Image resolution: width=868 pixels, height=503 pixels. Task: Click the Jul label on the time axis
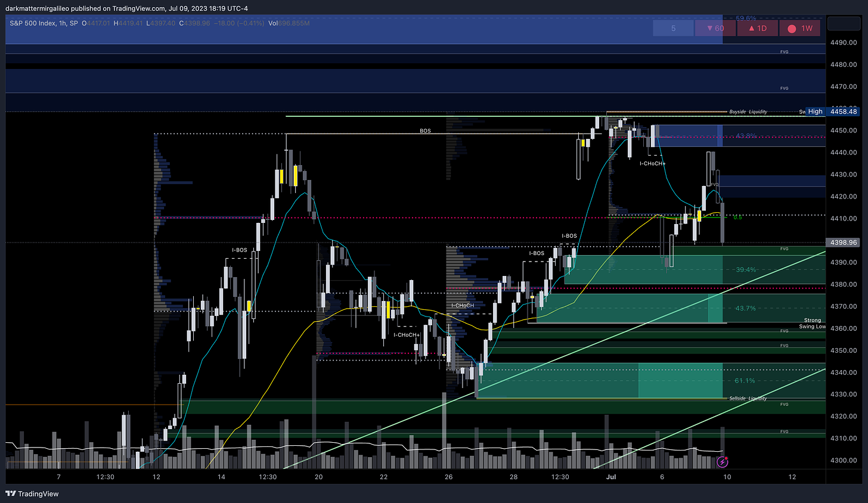[611, 477]
